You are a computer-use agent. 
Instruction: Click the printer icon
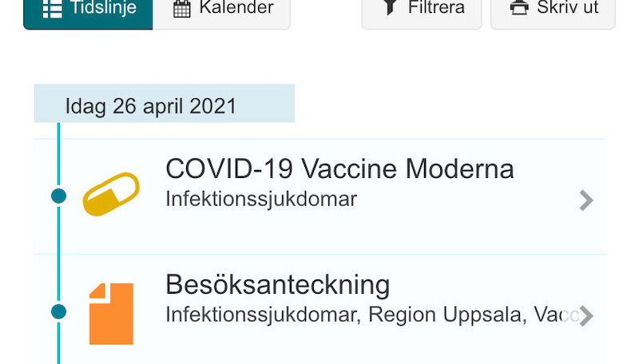(519, 7)
